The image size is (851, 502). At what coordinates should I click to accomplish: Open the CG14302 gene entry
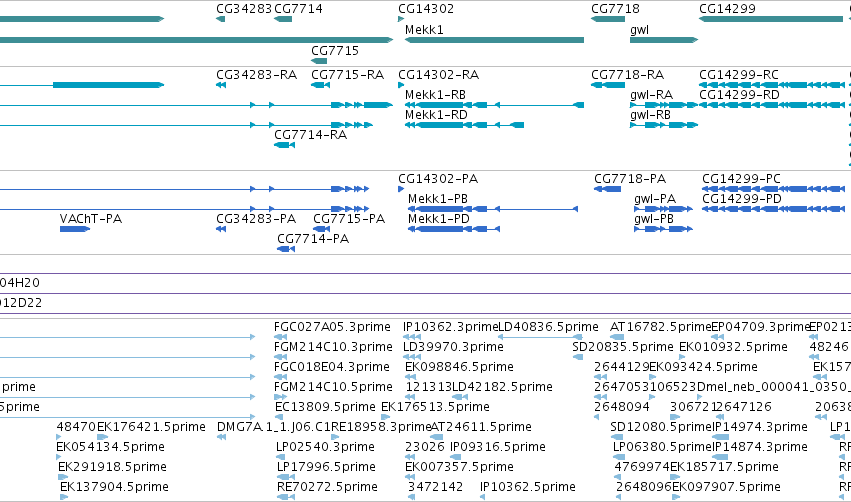(426, 9)
